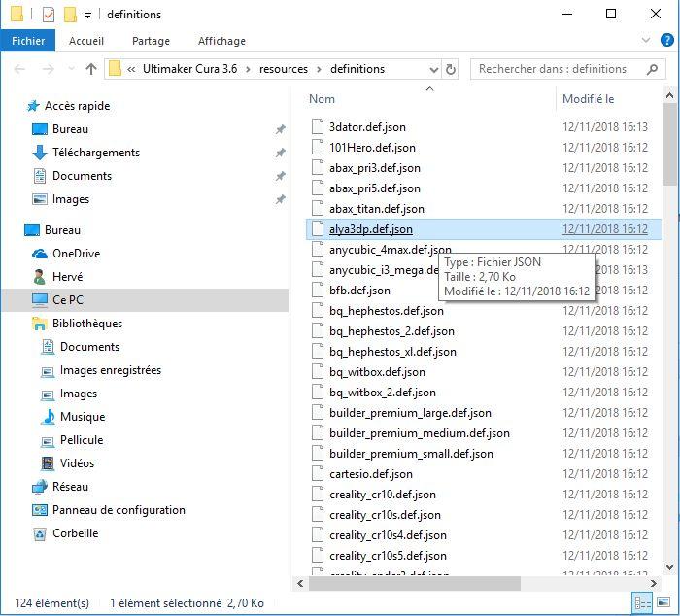Click the pin icon beside pinned Images
The image size is (680, 616).
click(x=281, y=199)
